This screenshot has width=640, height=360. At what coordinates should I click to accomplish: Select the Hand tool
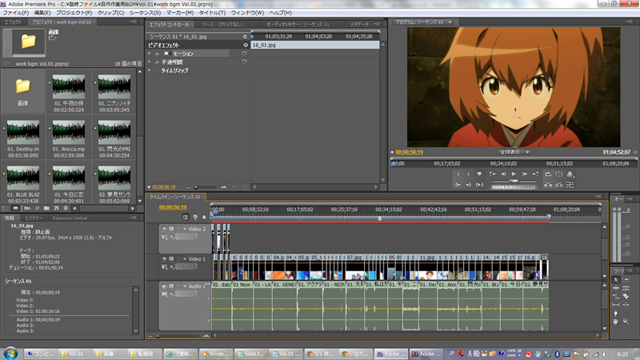pos(616,322)
